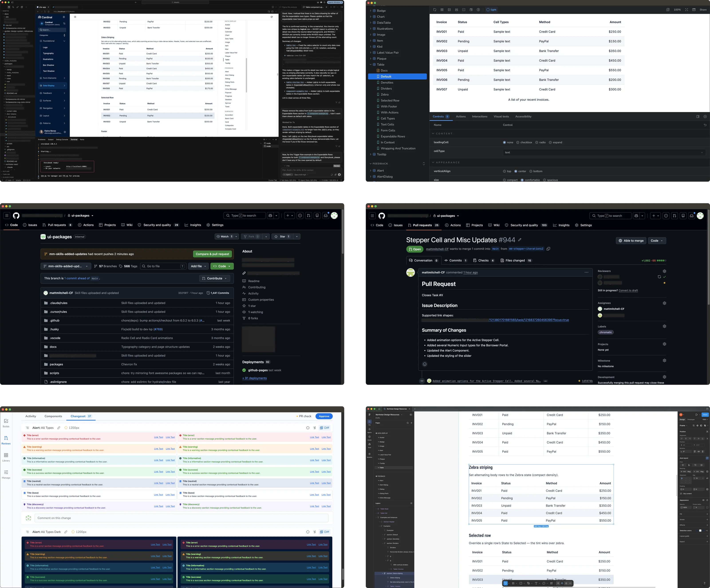This screenshot has width=710, height=588.
Task: Edit PR title with pencil icon beside #944
Action: click(x=520, y=240)
